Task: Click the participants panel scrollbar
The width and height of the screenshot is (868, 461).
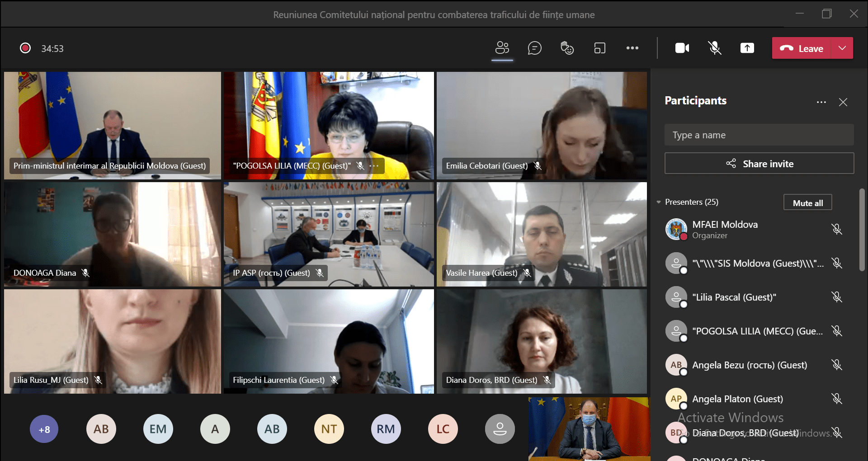Action: click(x=862, y=230)
